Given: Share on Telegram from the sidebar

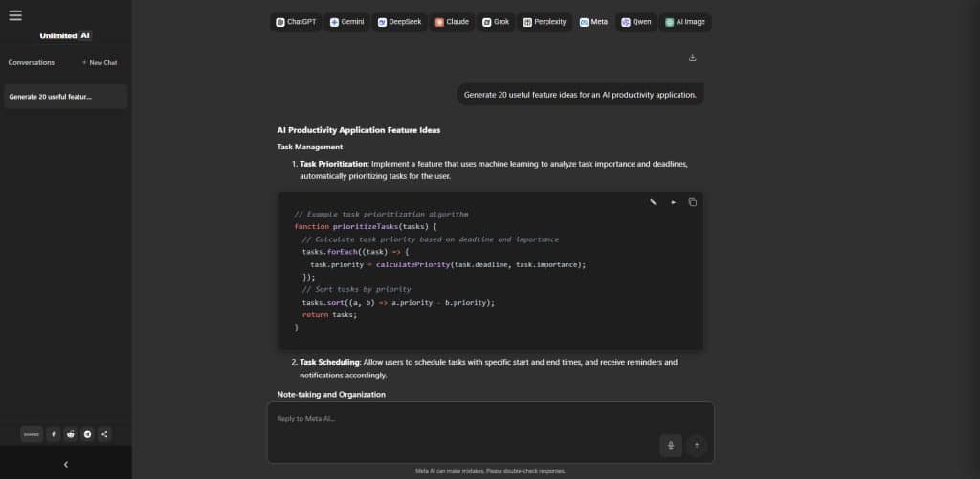Looking at the screenshot, I should tap(87, 434).
